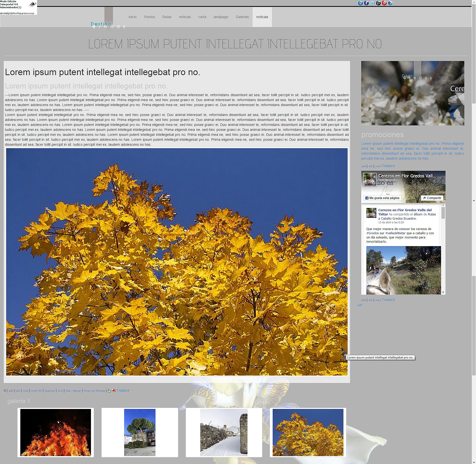Click the padlock icon below the article
Image resolution: width=476 pixels, height=464 pixels.
[109, 391]
